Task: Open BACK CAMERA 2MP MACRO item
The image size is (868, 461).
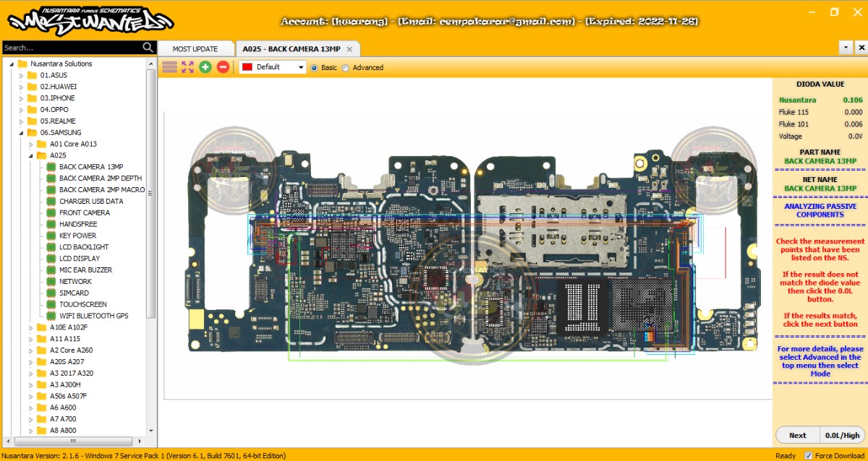Action: click(101, 189)
